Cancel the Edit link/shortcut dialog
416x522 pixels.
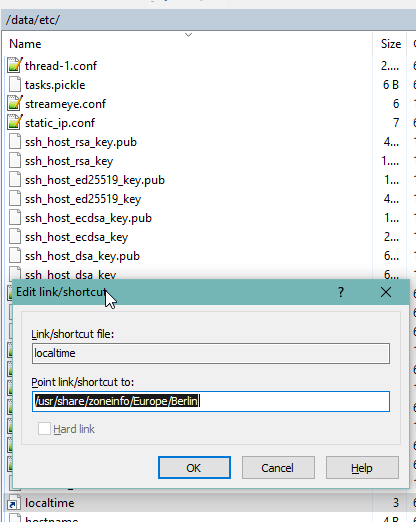click(x=278, y=468)
